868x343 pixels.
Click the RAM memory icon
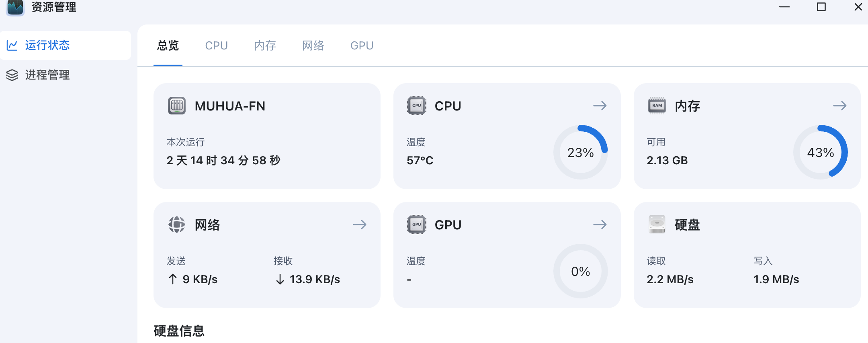[x=657, y=106]
